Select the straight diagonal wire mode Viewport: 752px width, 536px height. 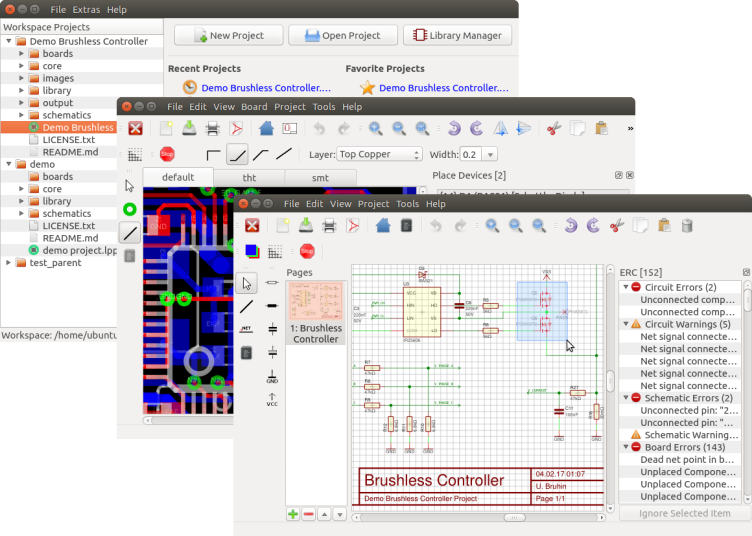(284, 155)
